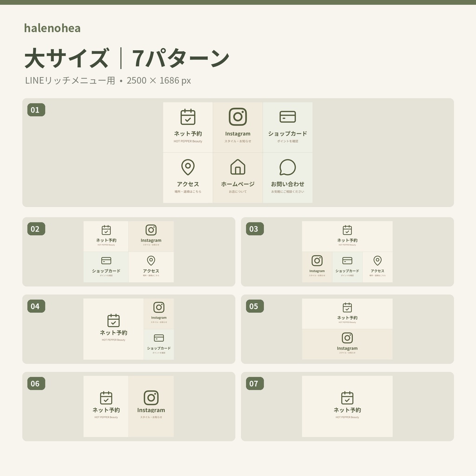Screen dimensions: 476x476
Task: Click the calendar icon in pattern 07
Action: [x=347, y=398]
